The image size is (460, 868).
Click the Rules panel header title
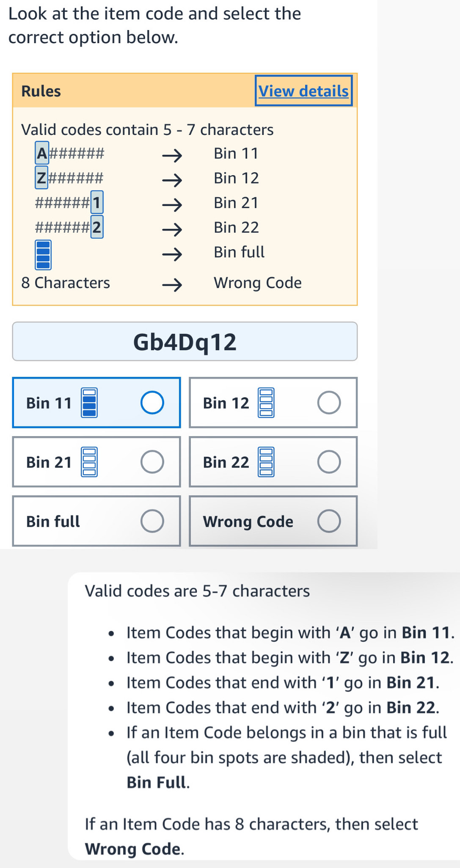pos(41,91)
